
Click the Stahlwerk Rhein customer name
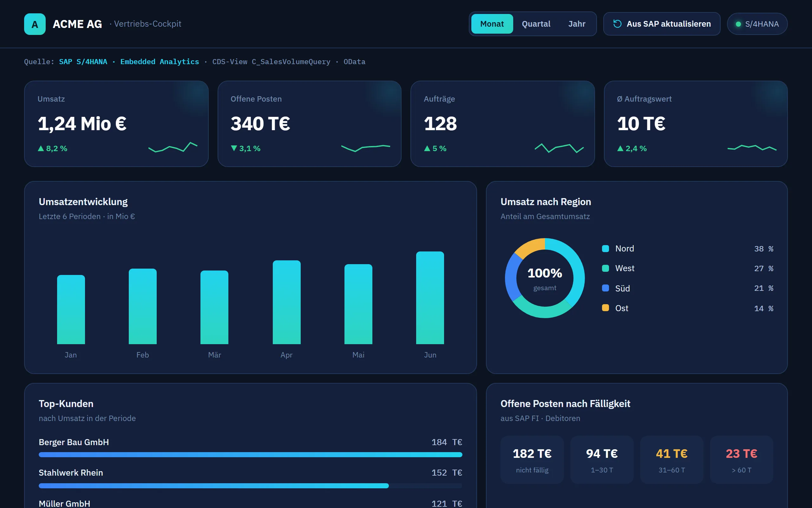tap(71, 473)
